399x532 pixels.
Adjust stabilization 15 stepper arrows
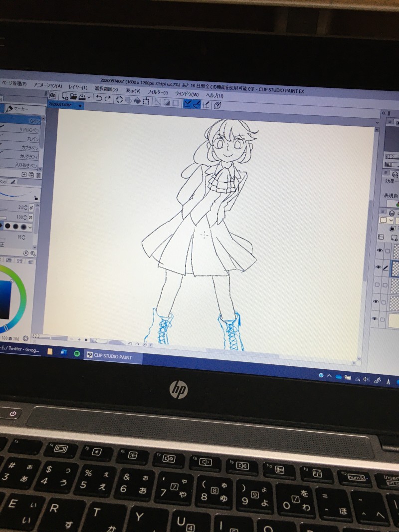coord(23,237)
